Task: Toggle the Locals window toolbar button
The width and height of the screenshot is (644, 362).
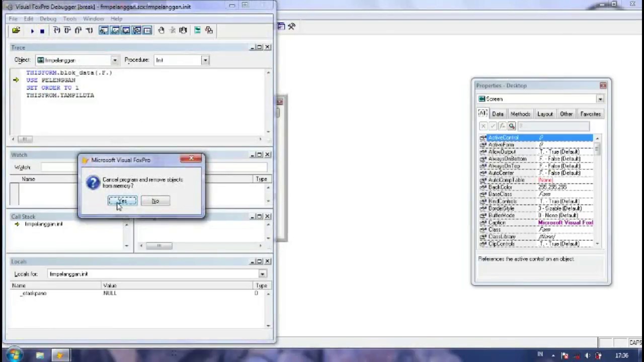Action: point(126,31)
